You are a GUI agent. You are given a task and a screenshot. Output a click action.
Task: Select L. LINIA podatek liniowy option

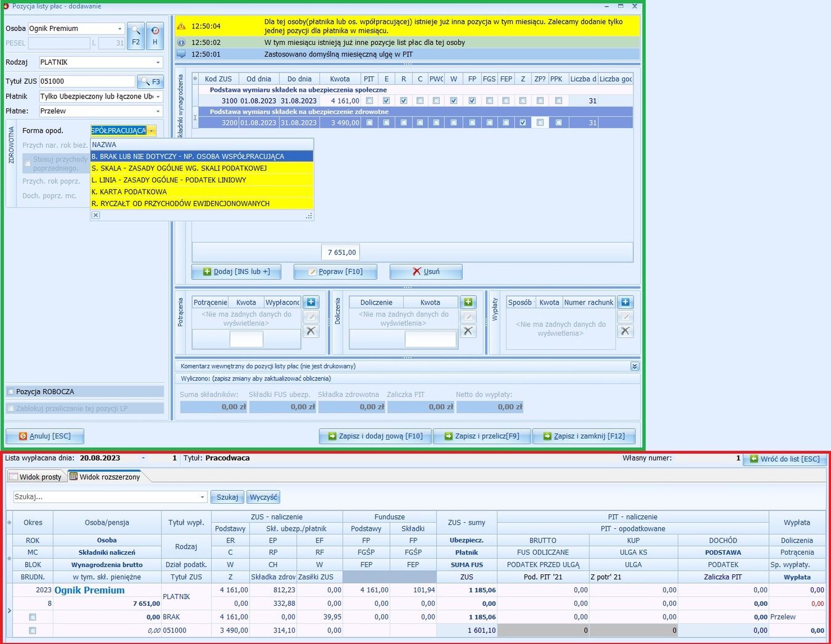[x=202, y=180]
